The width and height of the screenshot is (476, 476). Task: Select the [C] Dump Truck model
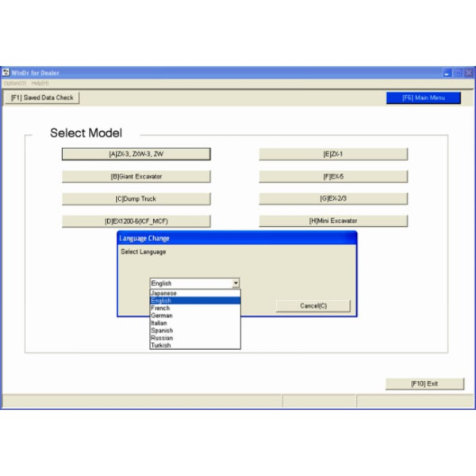(x=136, y=198)
